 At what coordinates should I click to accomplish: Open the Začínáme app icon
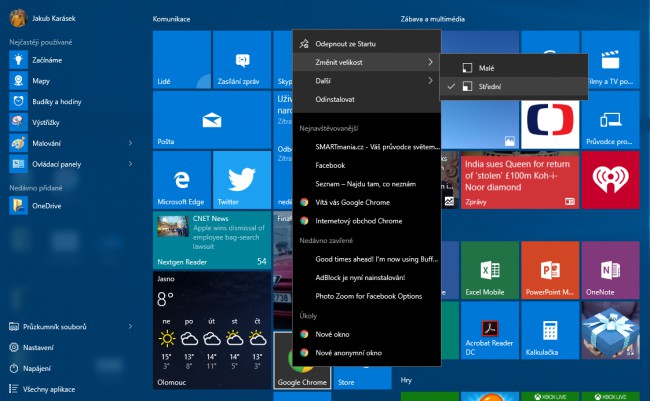pyautogui.click(x=18, y=60)
